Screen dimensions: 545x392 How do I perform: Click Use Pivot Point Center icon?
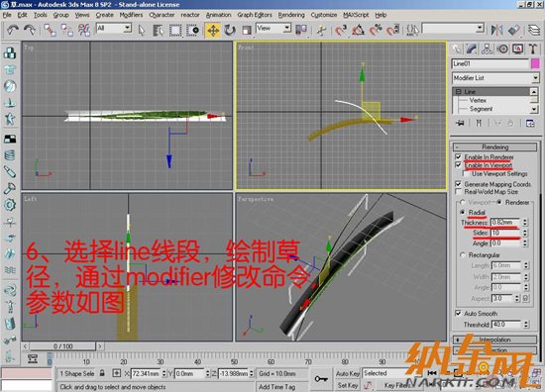tap(301, 31)
